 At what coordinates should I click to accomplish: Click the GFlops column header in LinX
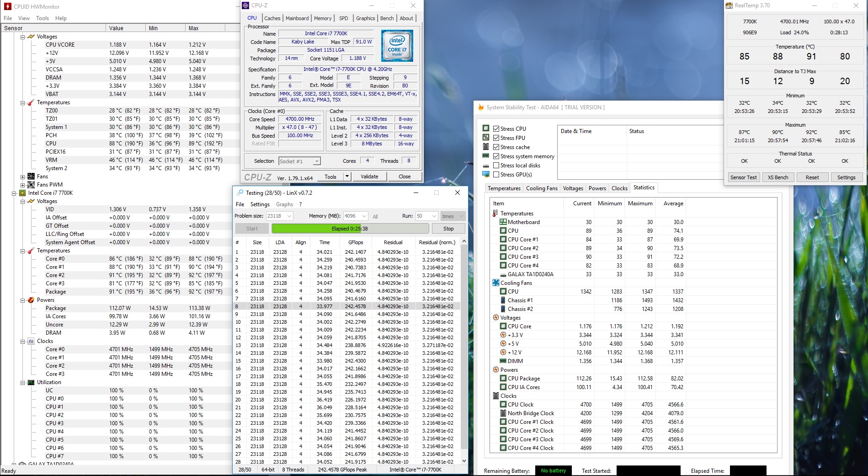pos(356,242)
